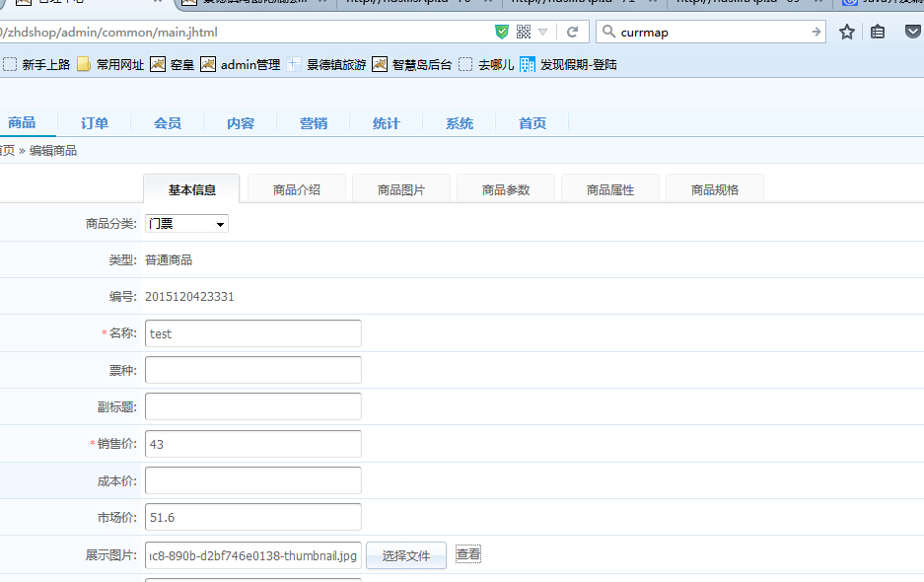Open the bookmarks list icon

(x=878, y=32)
